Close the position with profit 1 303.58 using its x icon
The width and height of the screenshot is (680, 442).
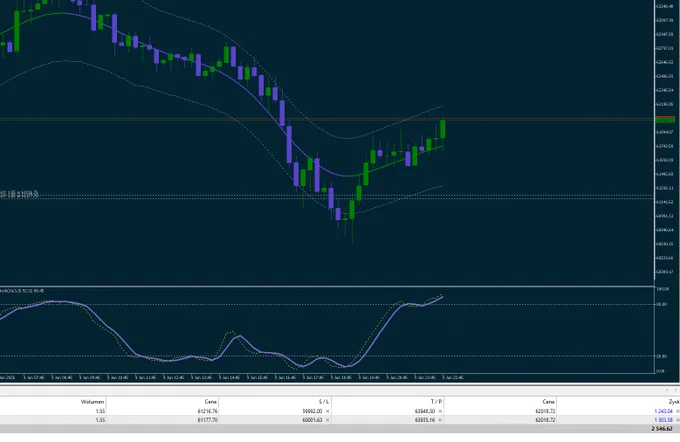point(678,420)
